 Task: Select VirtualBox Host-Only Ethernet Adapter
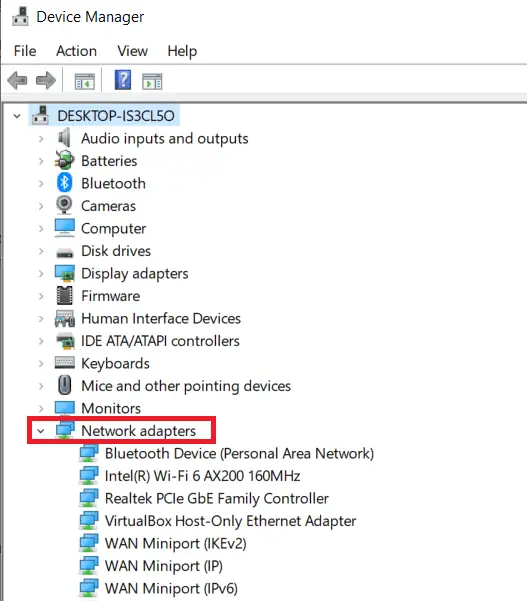(230, 521)
